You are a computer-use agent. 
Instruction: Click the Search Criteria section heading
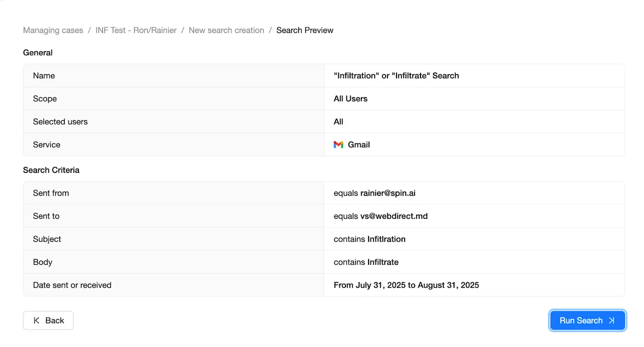[x=51, y=170]
